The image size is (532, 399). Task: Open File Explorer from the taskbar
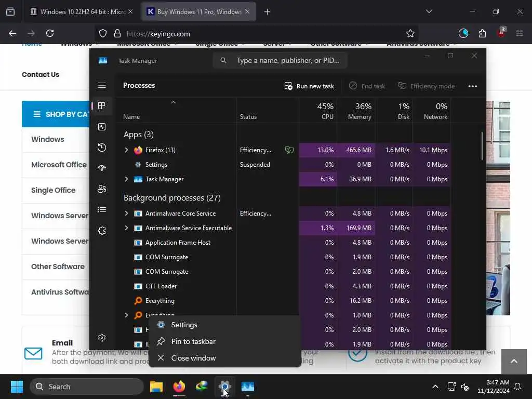(x=156, y=387)
